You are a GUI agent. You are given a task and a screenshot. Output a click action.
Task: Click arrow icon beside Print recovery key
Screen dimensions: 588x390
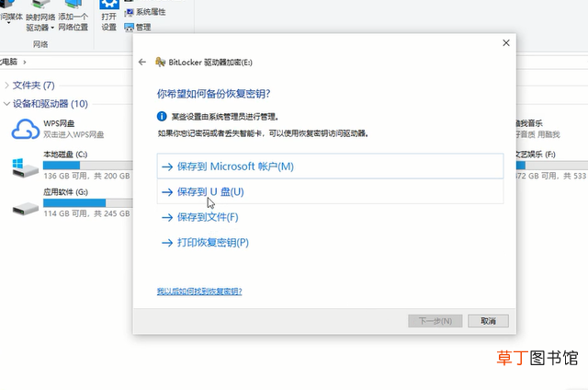167,243
